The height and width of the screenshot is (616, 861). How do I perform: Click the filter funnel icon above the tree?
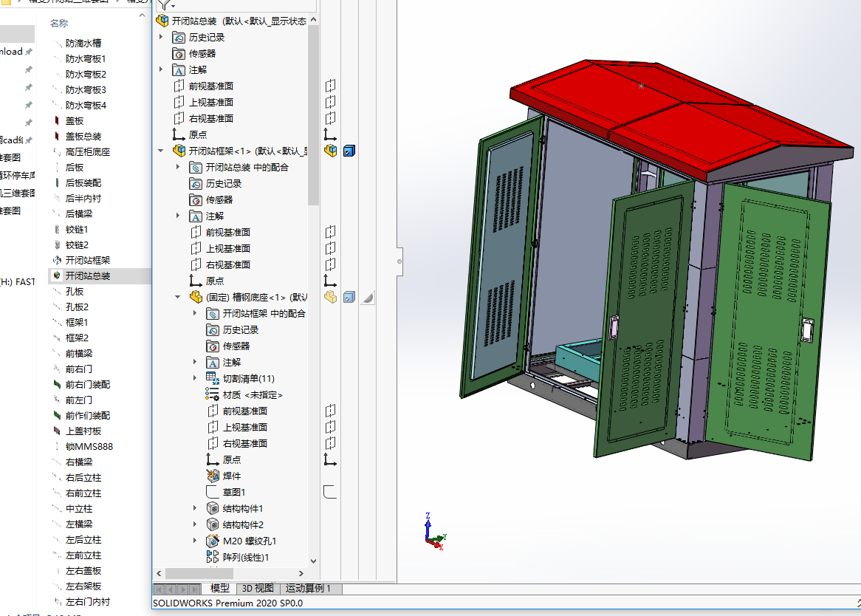[163, 4]
